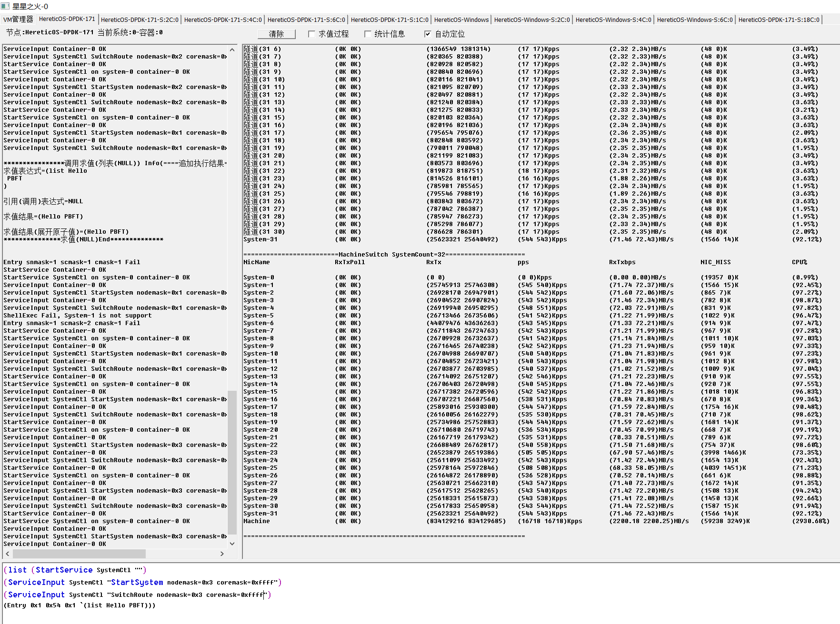
Task: Enable the 统计信息 checkbox
Action: coord(368,34)
